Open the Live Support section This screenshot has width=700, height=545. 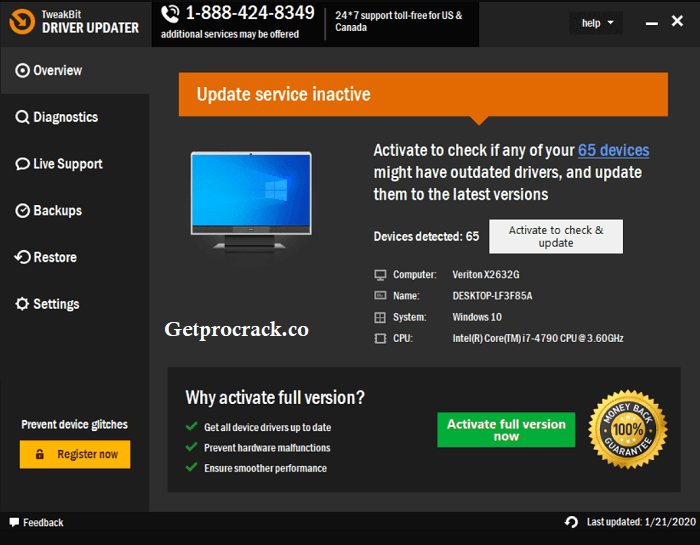click(x=75, y=164)
